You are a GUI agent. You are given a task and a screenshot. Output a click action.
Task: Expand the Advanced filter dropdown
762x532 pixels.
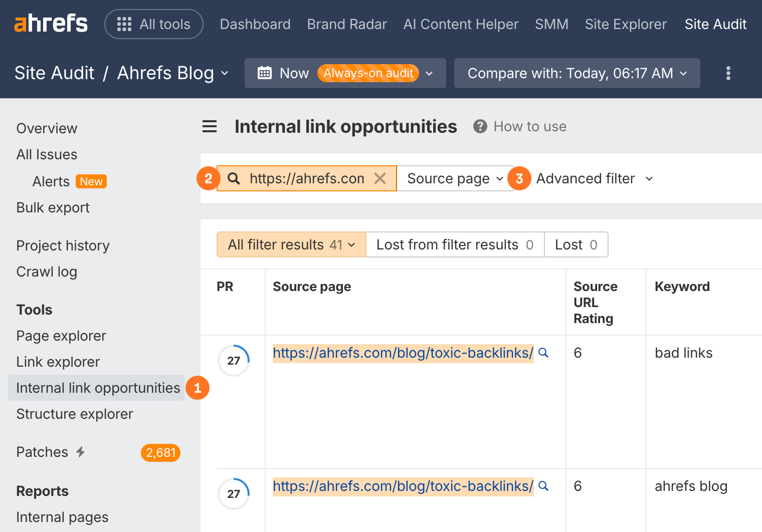pos(594,178)
